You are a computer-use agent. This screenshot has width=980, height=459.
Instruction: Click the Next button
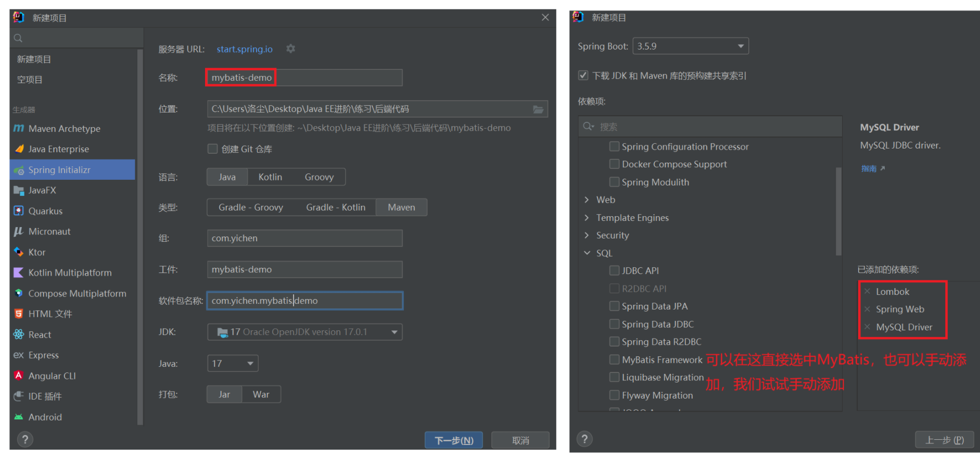[454, 440]
